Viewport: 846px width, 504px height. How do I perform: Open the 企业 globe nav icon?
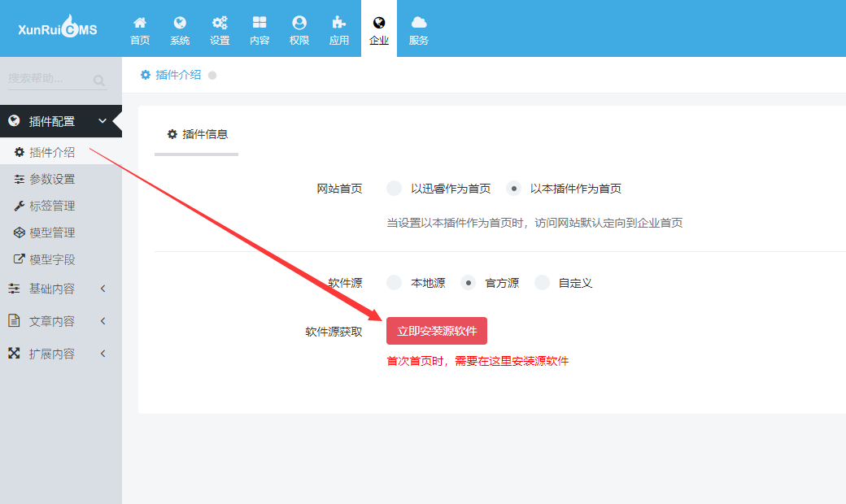click(x=379, y=23)
